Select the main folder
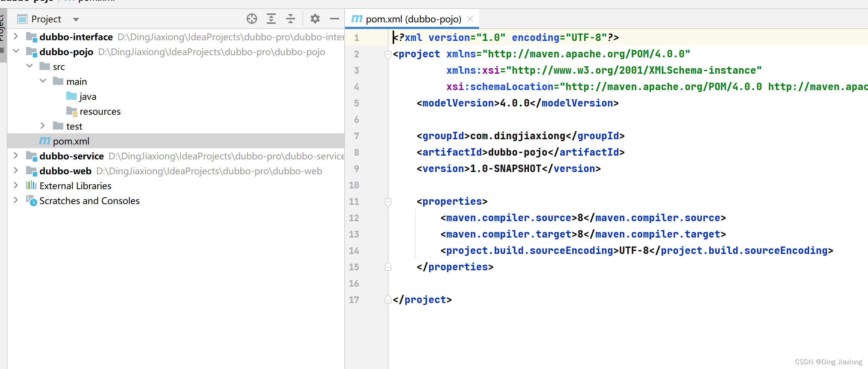 pyautogui.click(x=176, y=82)
